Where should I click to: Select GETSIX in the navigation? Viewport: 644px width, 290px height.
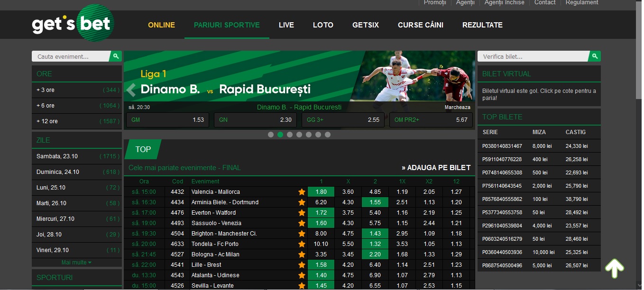pos(366,25)
